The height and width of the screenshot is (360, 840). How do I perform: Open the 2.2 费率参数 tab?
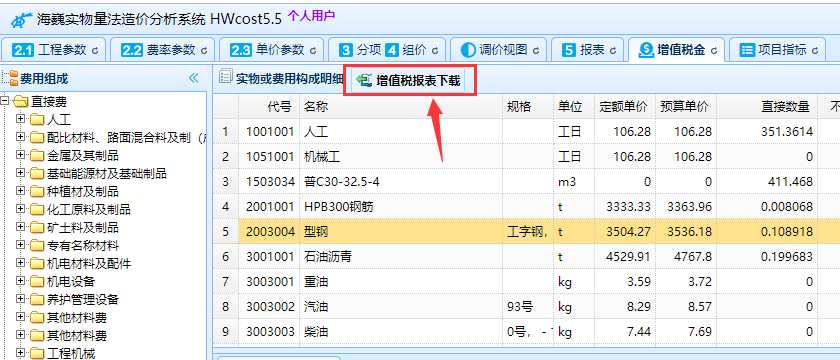[163, 50]
